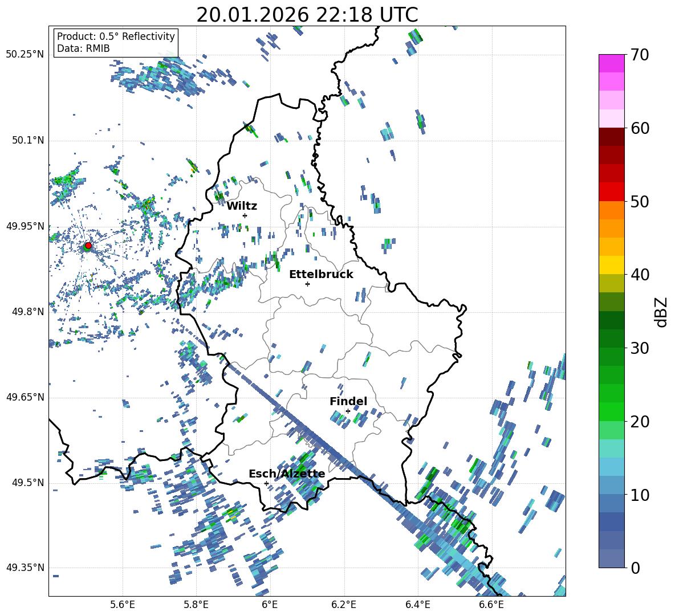Click the 49.95°N latitude label
675x616 pixels.
pos(25,226)
